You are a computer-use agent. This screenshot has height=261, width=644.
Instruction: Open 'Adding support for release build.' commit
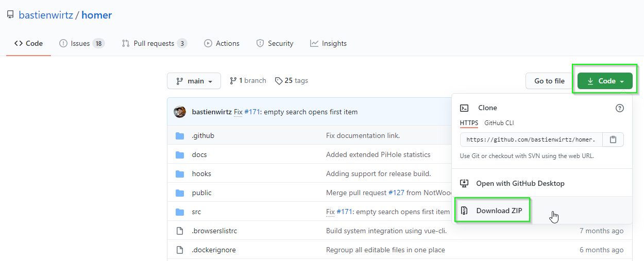pyautogui.click(x=378, y=173)
